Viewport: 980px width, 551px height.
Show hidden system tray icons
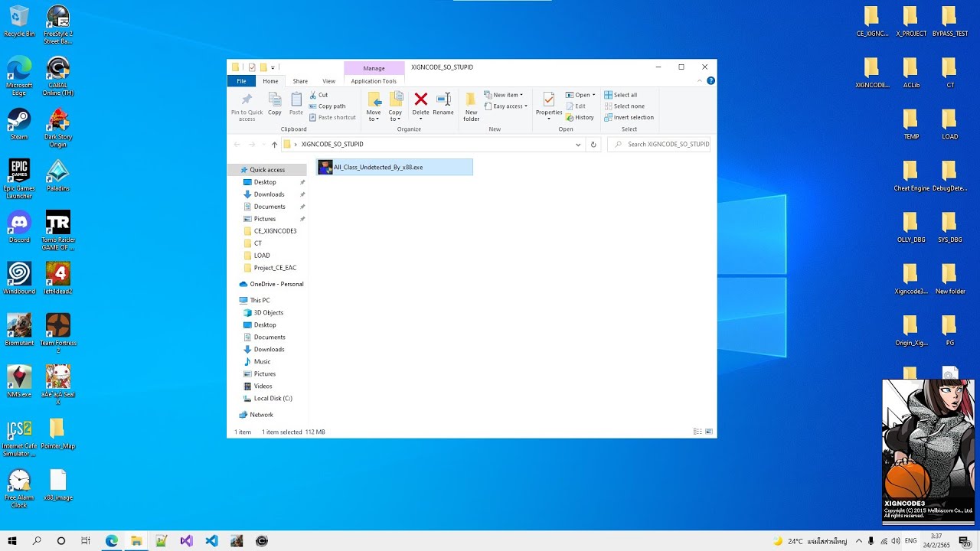coord(858,541)
